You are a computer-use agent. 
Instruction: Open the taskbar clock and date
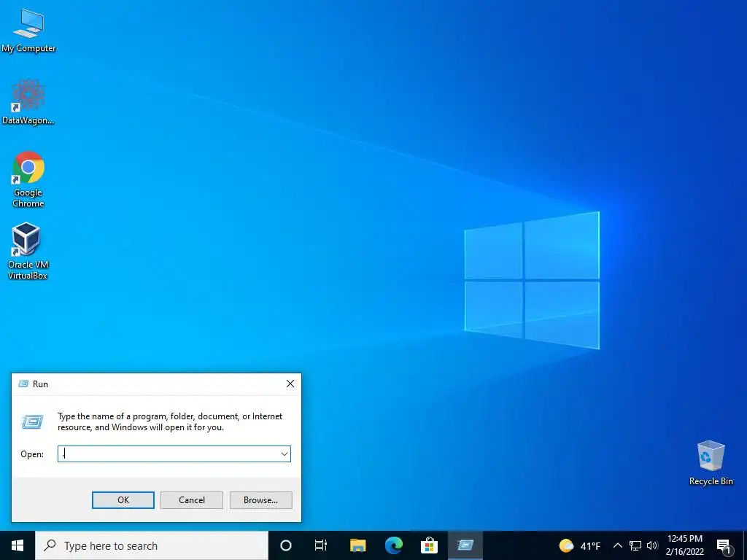coord(684,545)
